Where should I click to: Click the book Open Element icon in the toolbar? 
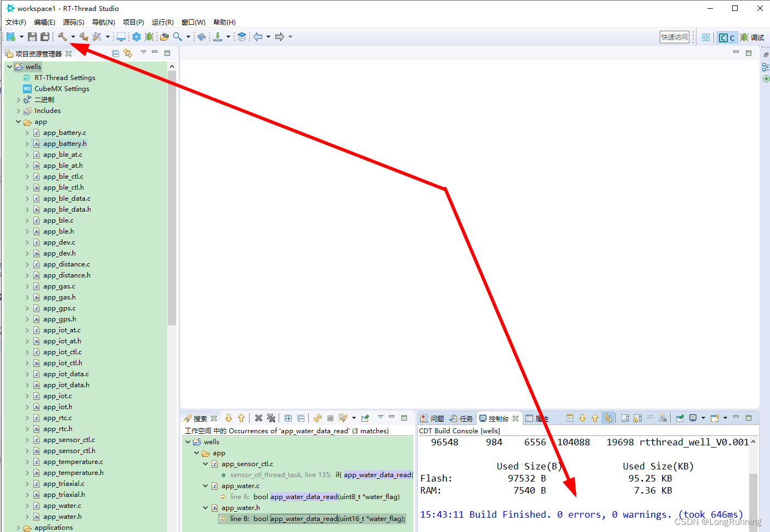click(x=201, y=37)
